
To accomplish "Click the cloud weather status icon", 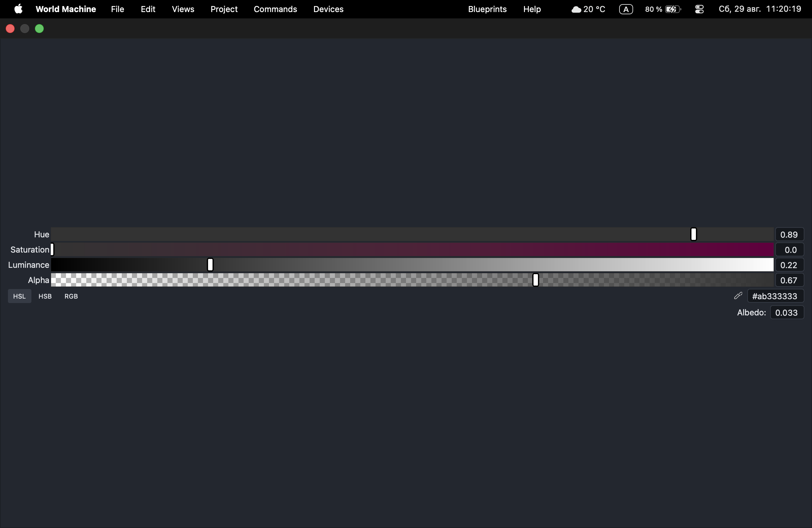I will 576,9.
